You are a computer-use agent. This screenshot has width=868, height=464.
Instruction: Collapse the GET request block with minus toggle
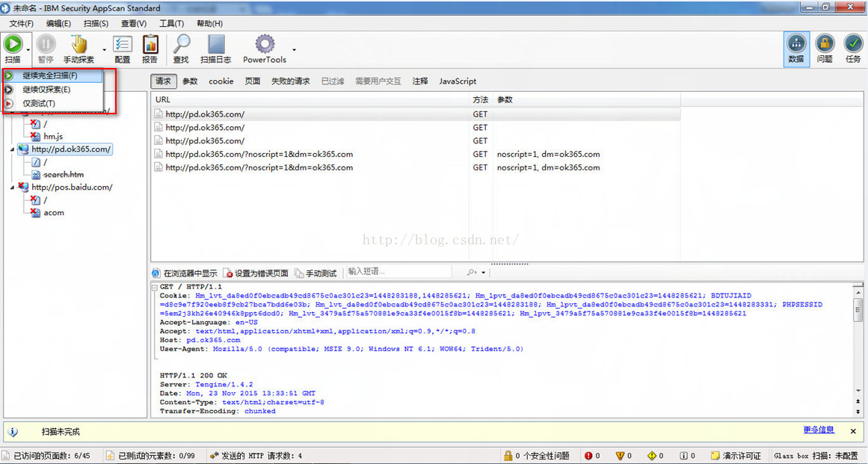155,287
